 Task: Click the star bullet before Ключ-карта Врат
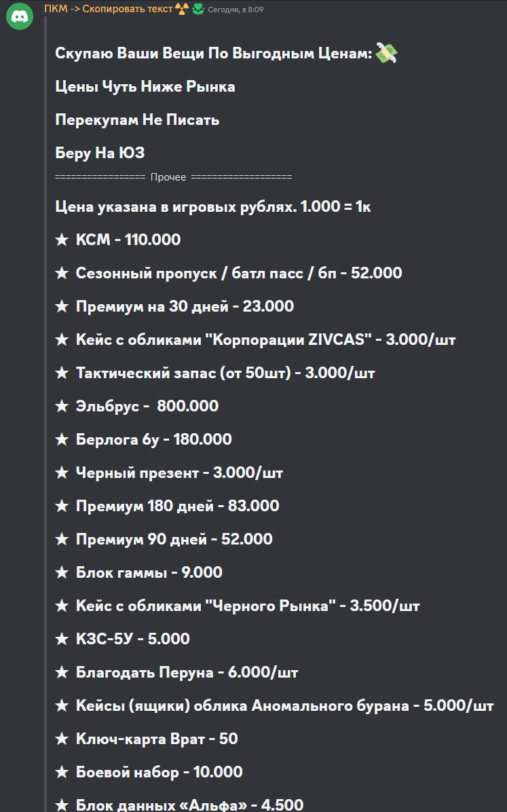pyautogui.click(x=62, y=739)
